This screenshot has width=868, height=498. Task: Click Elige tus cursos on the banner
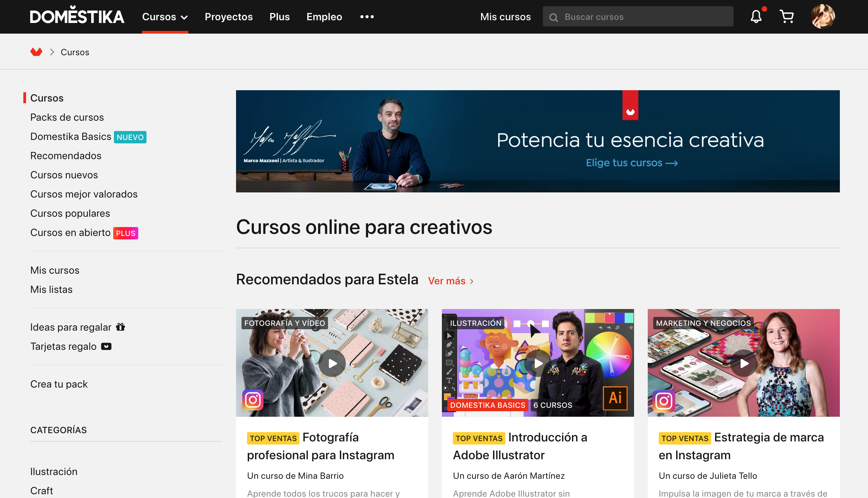(632, 163)
